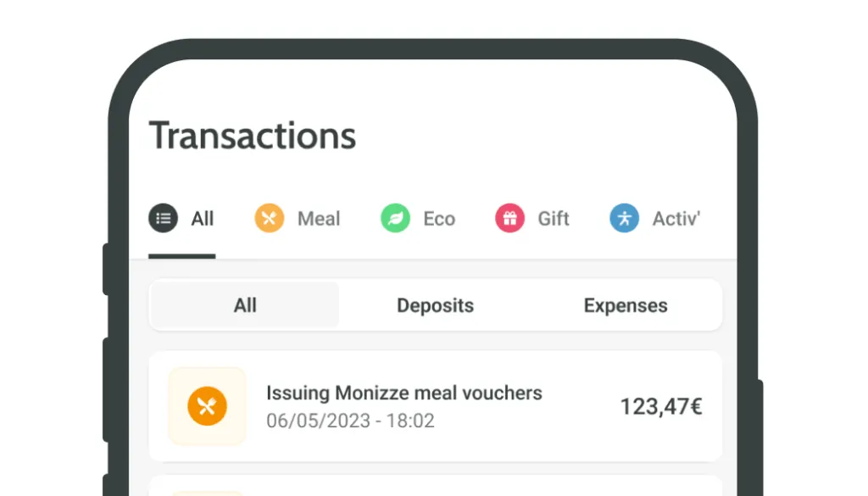Click the red Gift box icon
Screen dimensions: 868x496
tap(509, 219)
